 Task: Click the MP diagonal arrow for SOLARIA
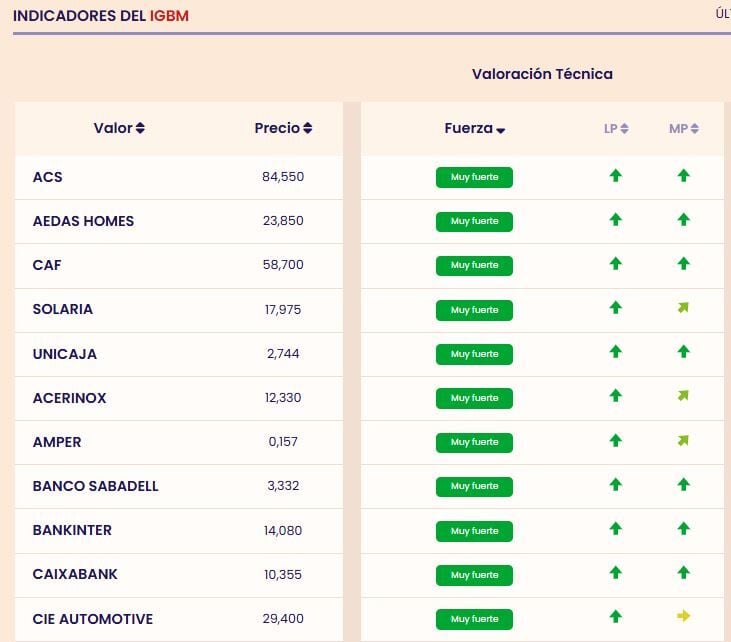tap(683, 309)
